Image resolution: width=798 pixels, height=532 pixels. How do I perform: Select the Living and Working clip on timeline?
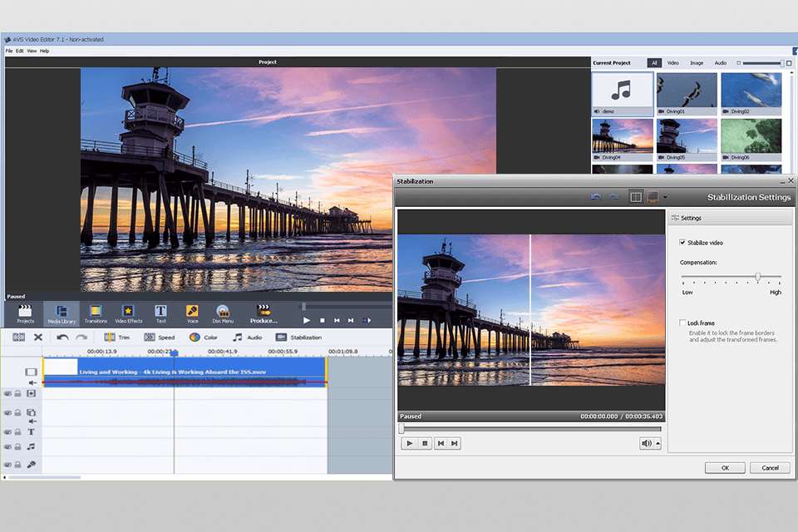coord(185,372)
